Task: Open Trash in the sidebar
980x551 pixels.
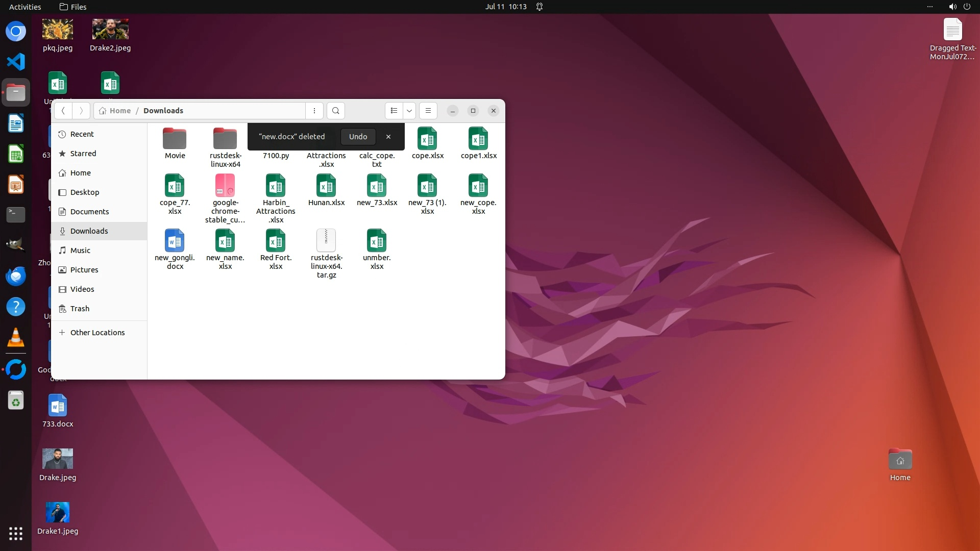Action: (x=80, y=309)
